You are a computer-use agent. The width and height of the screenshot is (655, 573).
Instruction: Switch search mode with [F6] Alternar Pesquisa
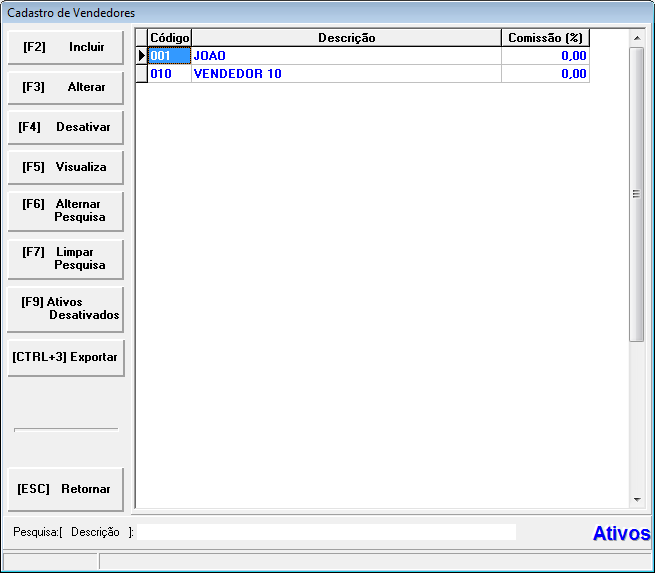[x=65, y=211]
